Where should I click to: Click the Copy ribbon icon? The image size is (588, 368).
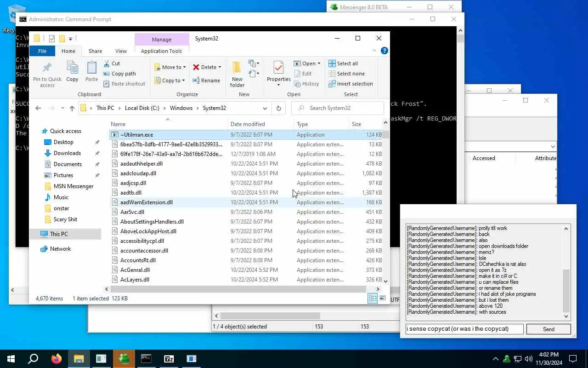pyautogui.click(x=72, y=71)
